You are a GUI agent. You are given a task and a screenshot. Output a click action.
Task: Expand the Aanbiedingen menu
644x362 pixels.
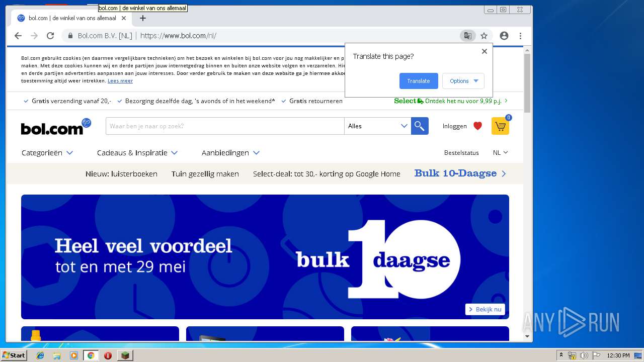(x=230, y=153)
